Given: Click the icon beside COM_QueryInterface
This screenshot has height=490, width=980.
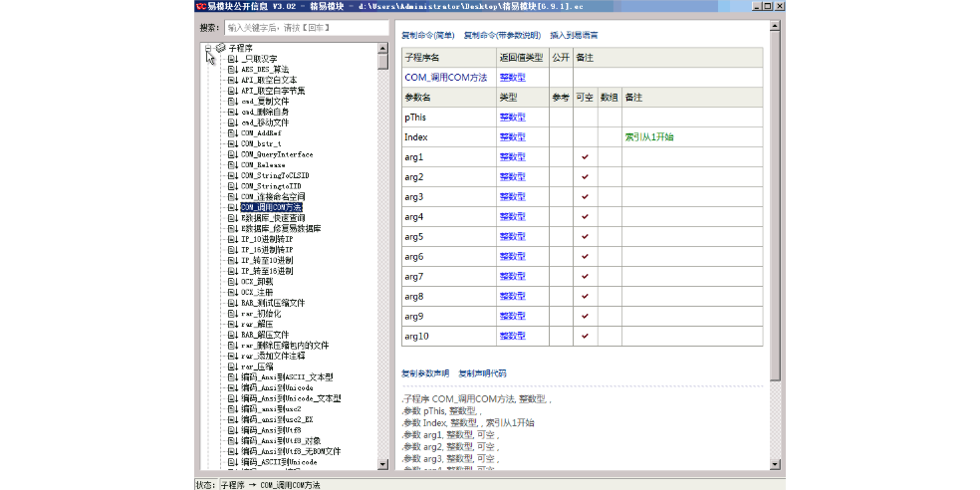Looking at the screenshot, I should [x=233, y=154].
